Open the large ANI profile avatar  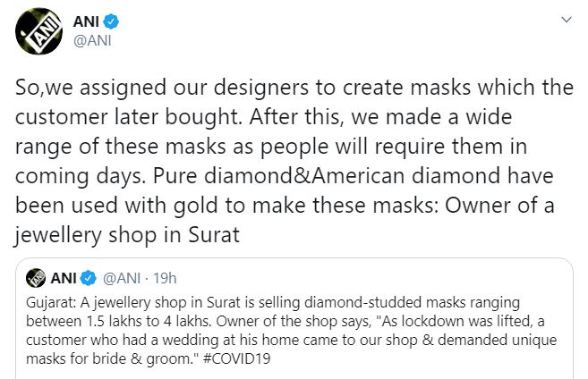(38, 31)
